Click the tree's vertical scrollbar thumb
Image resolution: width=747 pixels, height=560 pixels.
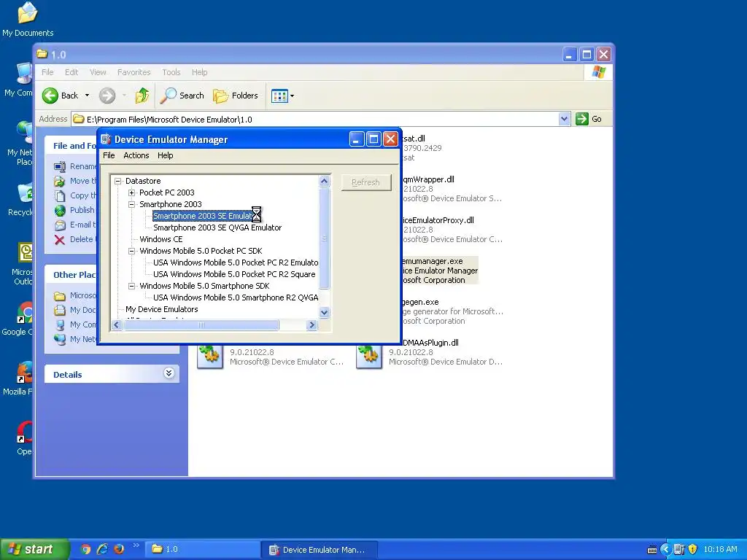(325, 238)
